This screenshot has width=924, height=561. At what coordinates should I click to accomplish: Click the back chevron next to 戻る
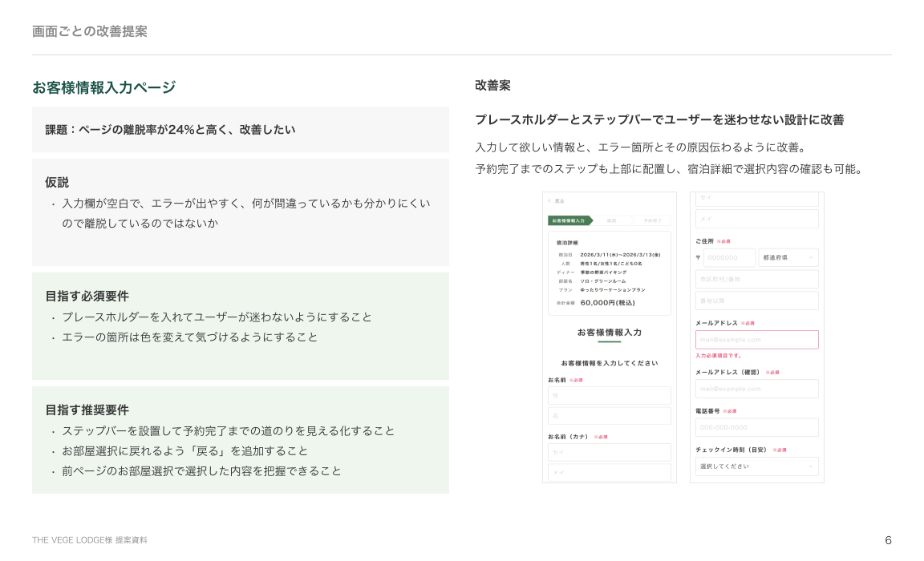pos(549,201)
